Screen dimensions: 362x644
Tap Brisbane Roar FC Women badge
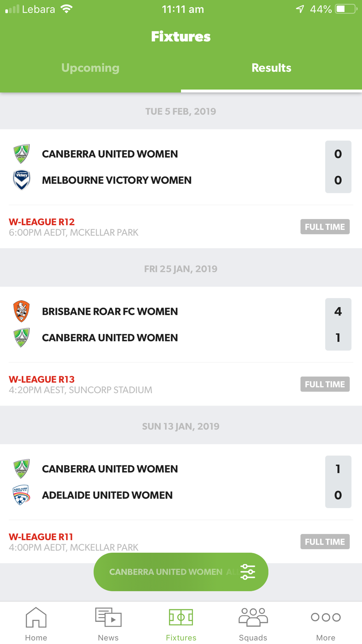tap(22, 311)
